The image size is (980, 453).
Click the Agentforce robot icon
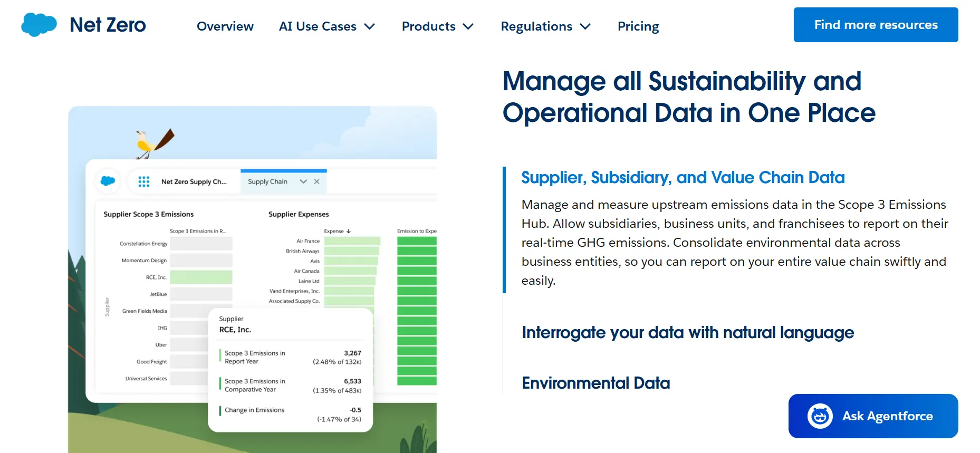820,416
